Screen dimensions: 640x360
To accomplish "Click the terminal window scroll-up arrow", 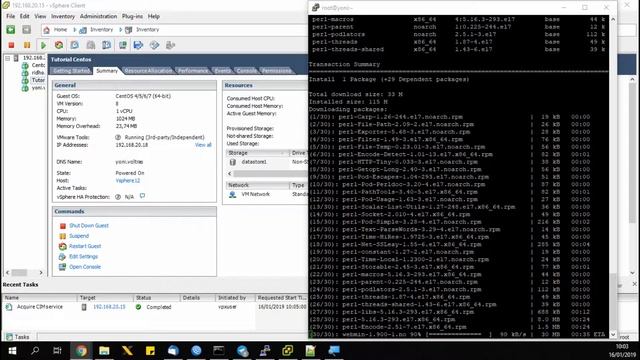I will 613,19.
